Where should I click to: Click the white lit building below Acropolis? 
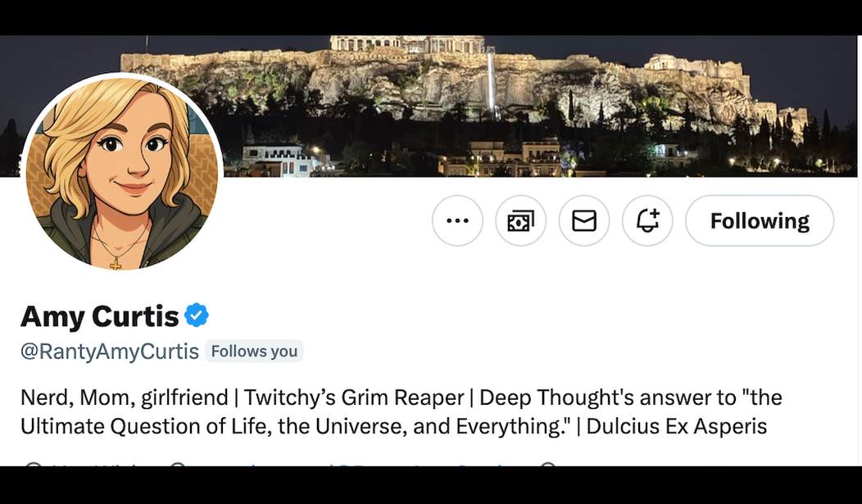279,158
